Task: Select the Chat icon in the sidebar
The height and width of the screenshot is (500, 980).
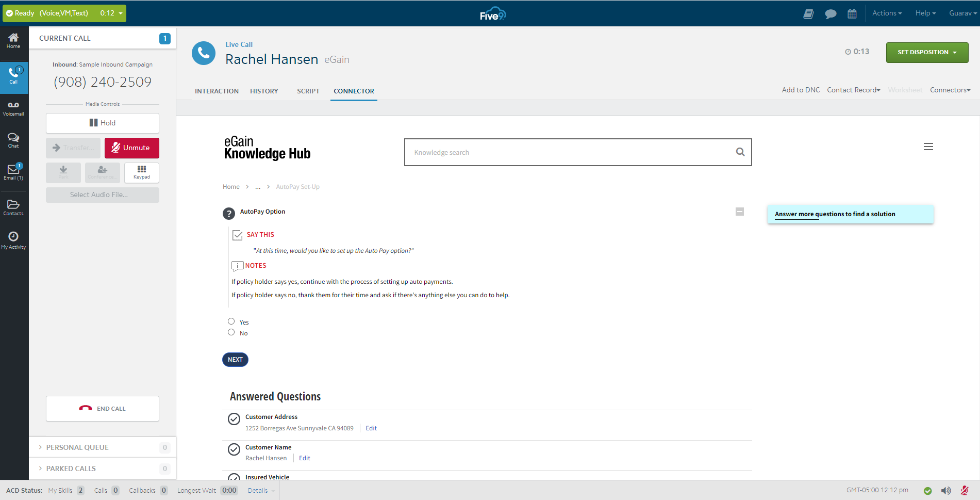Action: pyautogui.click(x=13, y=140)
